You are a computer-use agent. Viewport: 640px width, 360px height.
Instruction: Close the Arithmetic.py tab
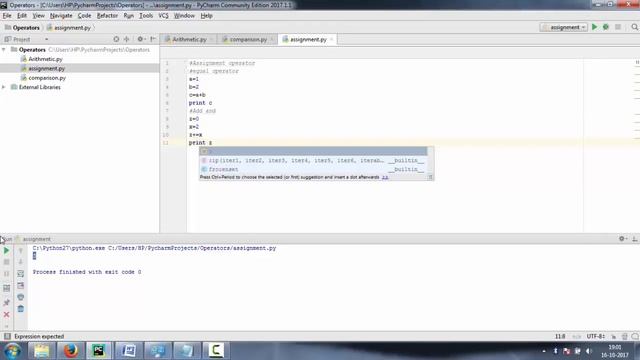tap(212, 40)
